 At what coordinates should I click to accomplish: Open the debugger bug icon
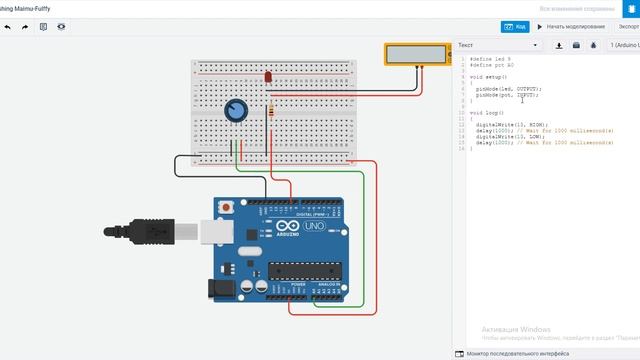coord(593,45)
